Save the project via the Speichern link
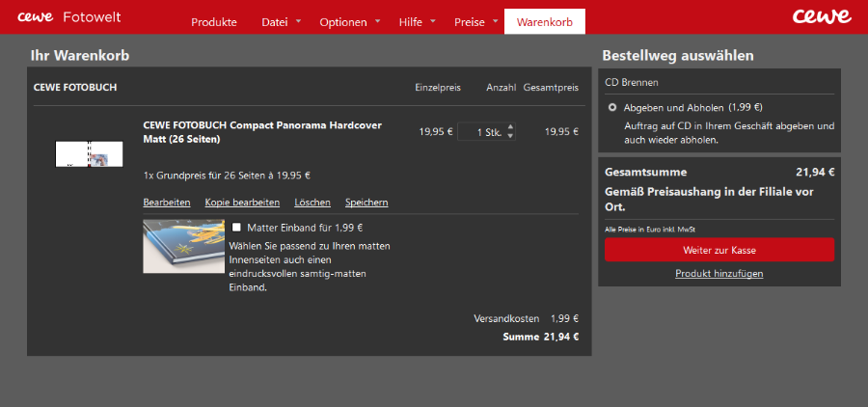The image size is (868, 407). (366, 203)
